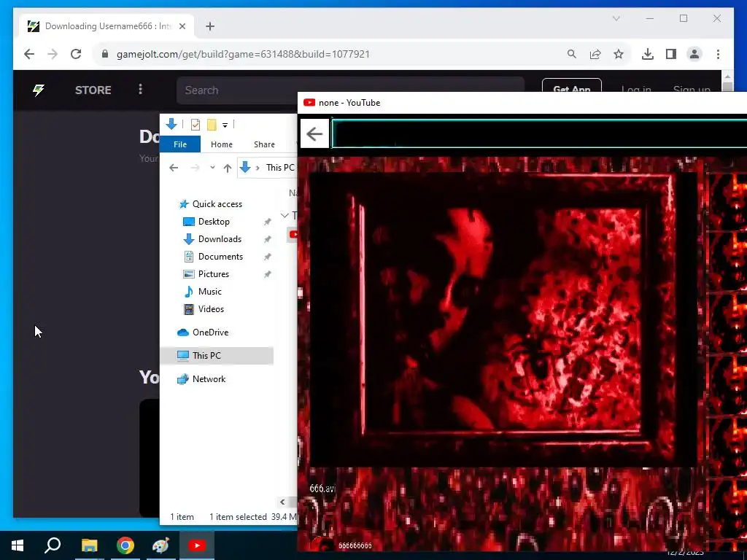The width and height of the screenshot is (747, 560).
Task: Click the blue download arrow in Explorer title bar
Action: pos(171,124)
